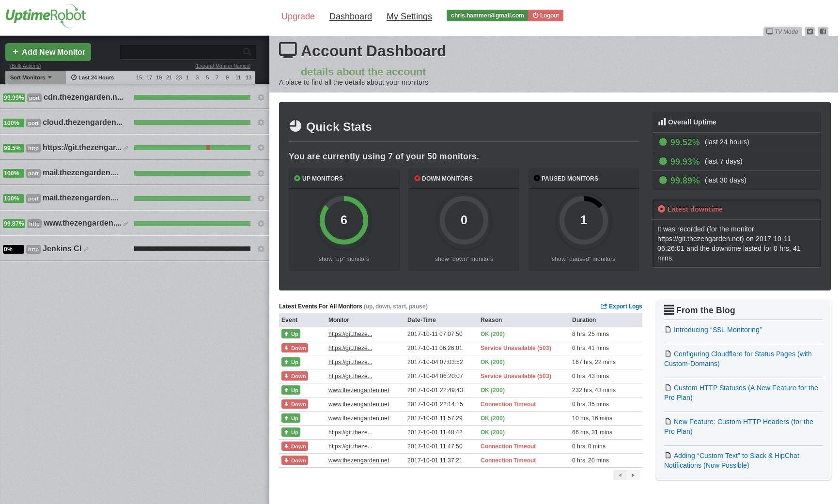Open settings gear for 100% mail.thezengarden monitor below git
840x504 pixels.
click(261, 173)
